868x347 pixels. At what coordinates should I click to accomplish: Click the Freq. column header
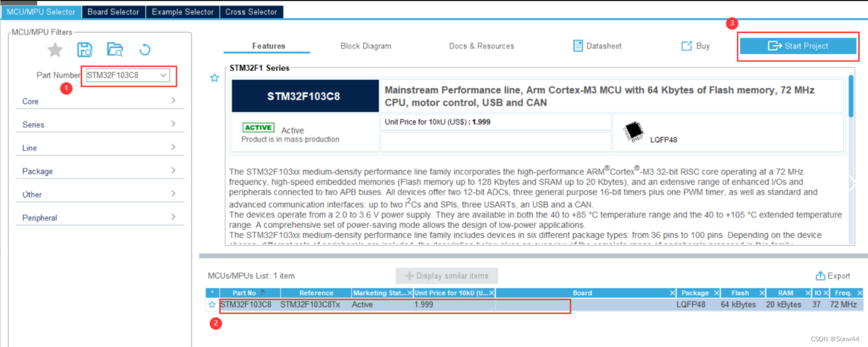coord(843,293)
